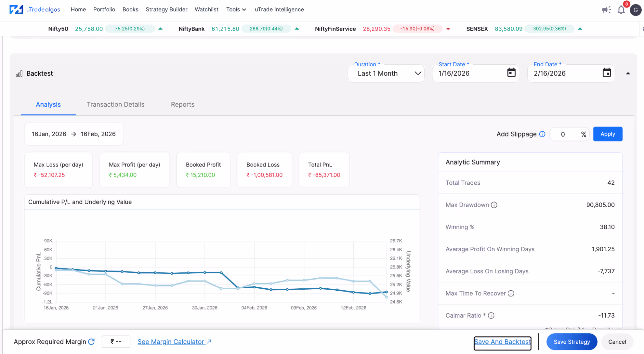644x354 pixels.
Task: Switch to the Transaction Details tab
Action: 115,105
